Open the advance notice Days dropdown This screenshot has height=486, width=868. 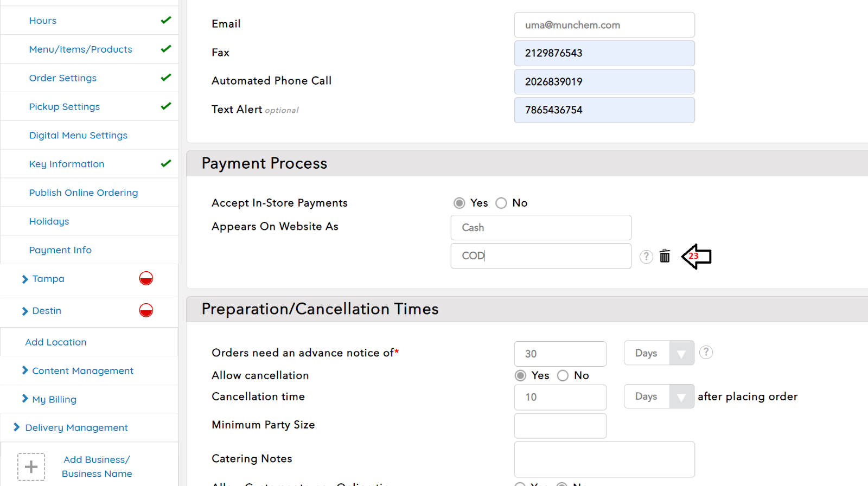tap(659, 353)
